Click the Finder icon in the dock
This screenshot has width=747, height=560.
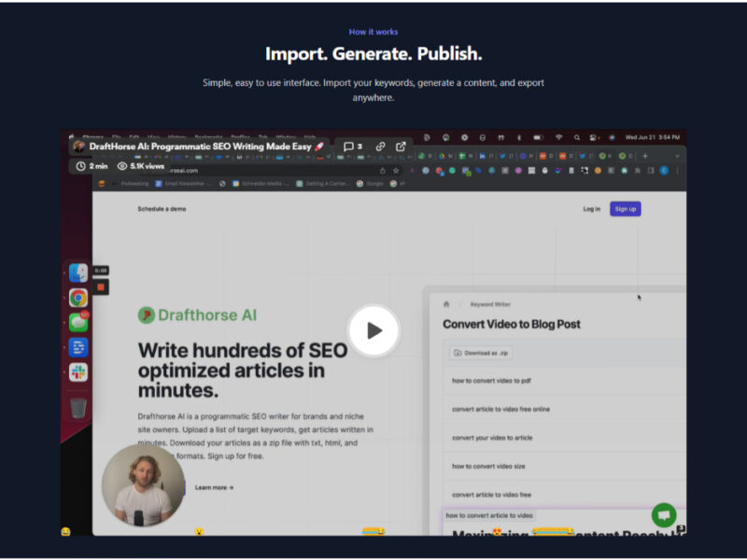[x=78, y=273]
